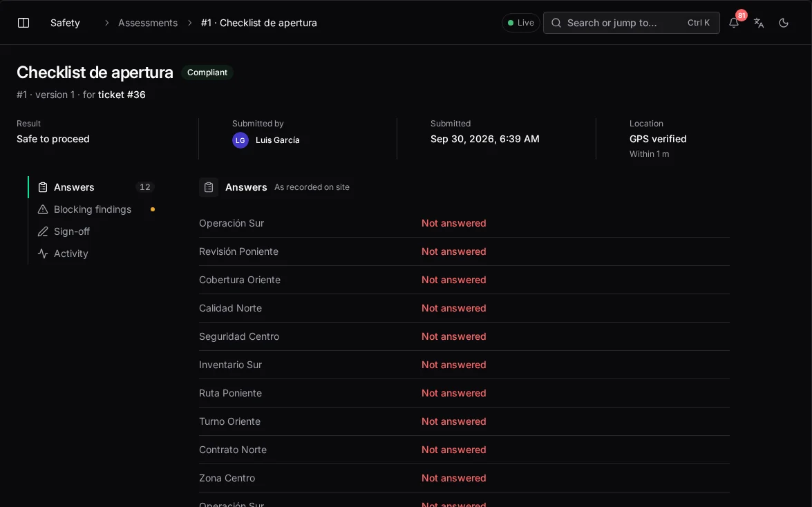Open the notifications bell
The height and width of the screenshot is (507, 812).
[x=734, y=23]
